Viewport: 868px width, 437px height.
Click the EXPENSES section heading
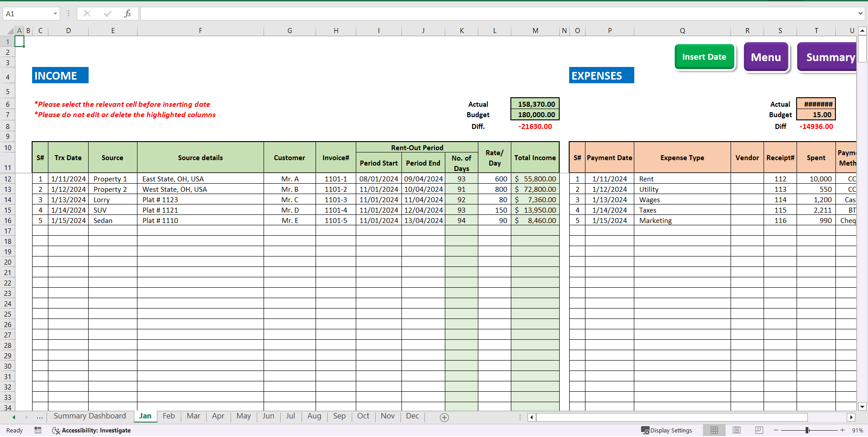(601, 76)
